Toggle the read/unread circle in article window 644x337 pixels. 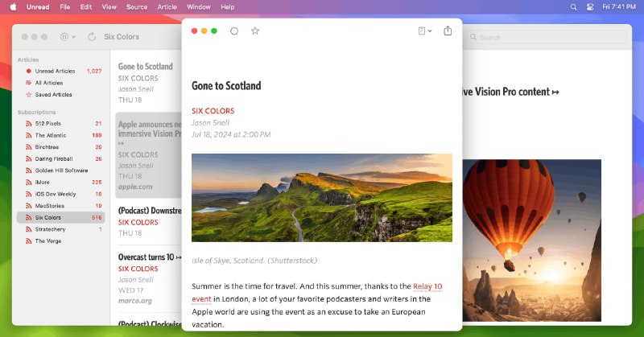(234, 31)
